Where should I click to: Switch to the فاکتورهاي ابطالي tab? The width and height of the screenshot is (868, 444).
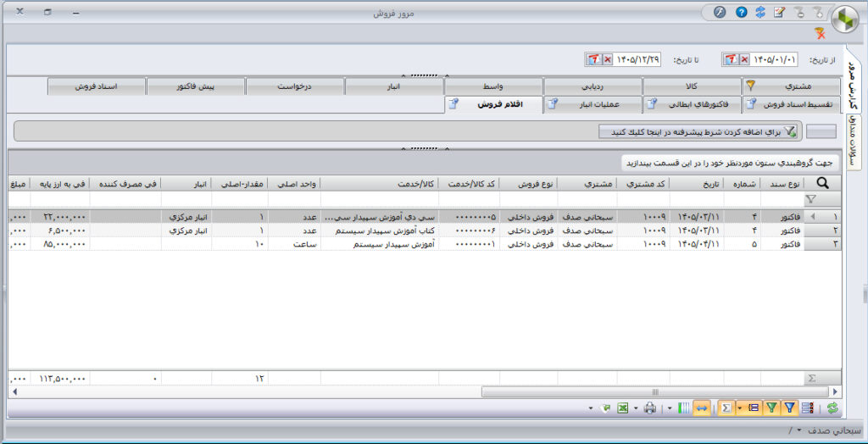[x=692, y=104]
